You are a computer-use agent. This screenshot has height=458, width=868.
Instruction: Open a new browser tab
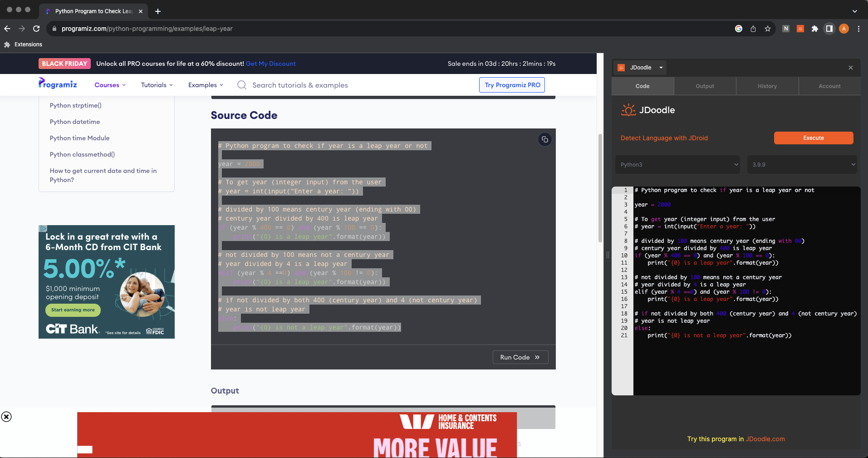pyautogui.click(x=158, y=11)
